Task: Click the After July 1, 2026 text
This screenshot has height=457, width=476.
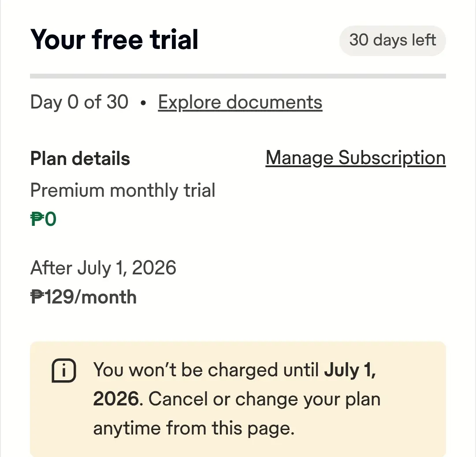Action: [103, 268]
